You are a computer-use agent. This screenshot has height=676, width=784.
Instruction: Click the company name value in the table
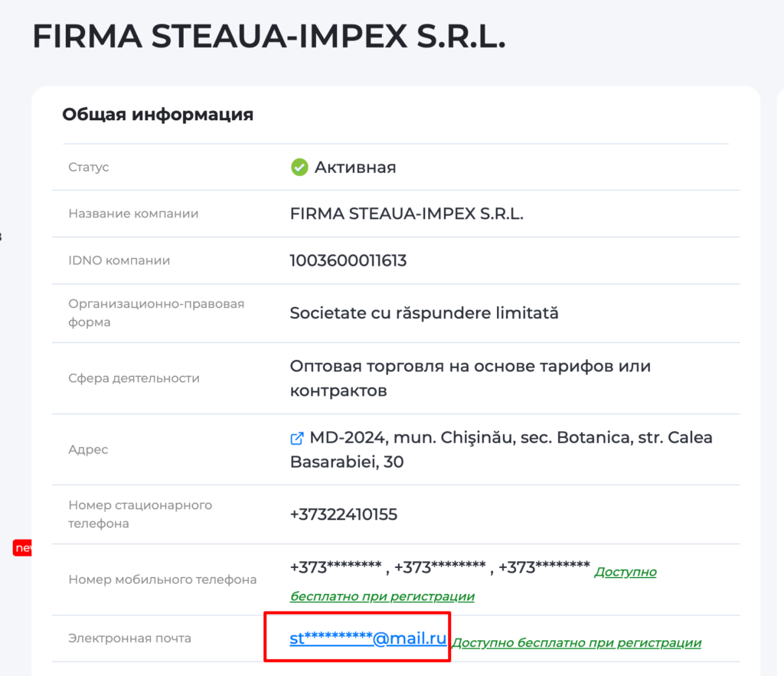tap(407, 214)
